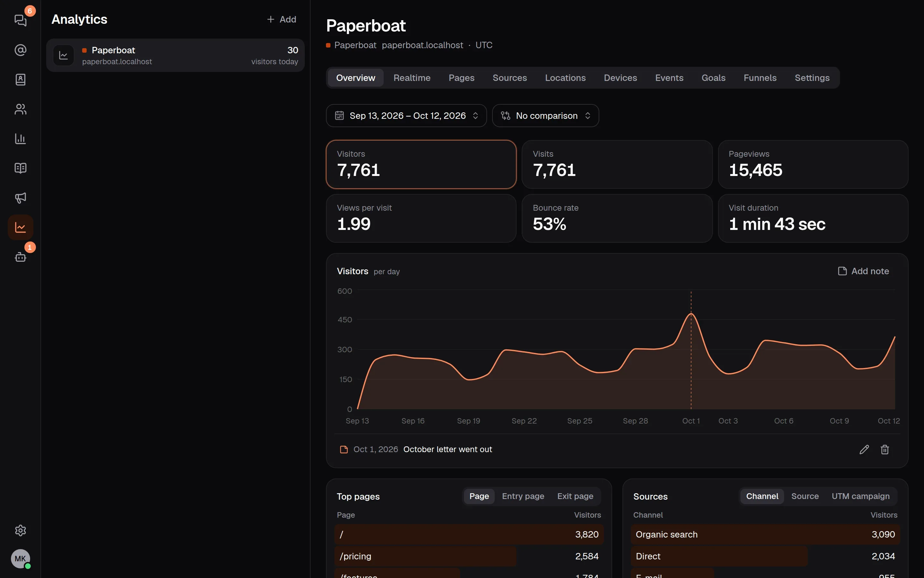Open the settings gear icon in sidebar
This screenshot has height=578, width=924.
pos(20,530)
